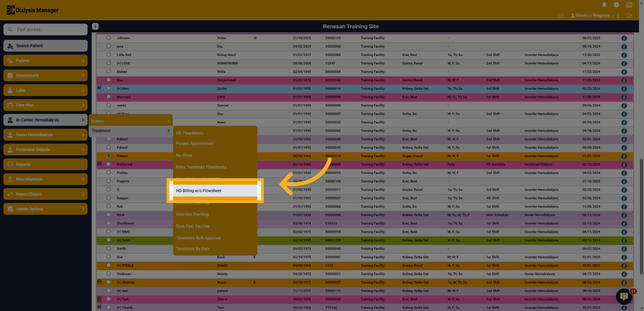Click info icon for Rock row
Screen dimensions: 644x311
coord(624,215)
